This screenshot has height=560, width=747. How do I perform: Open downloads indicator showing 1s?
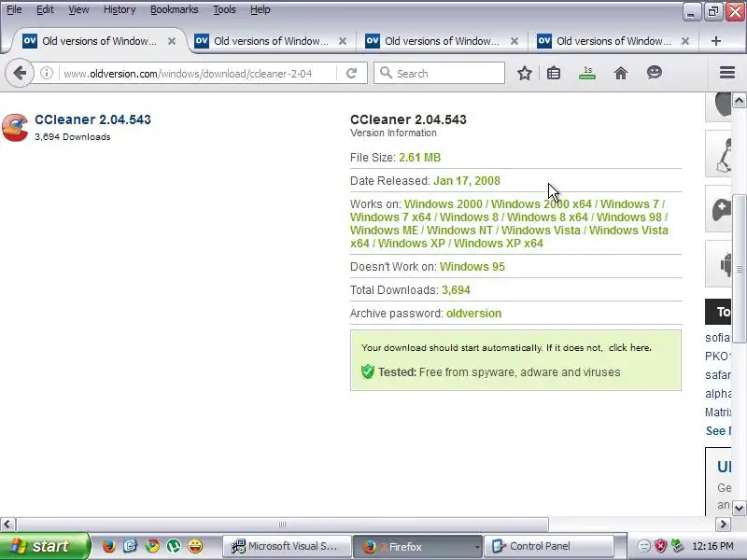pyautogui.click(x=587, y=74)
